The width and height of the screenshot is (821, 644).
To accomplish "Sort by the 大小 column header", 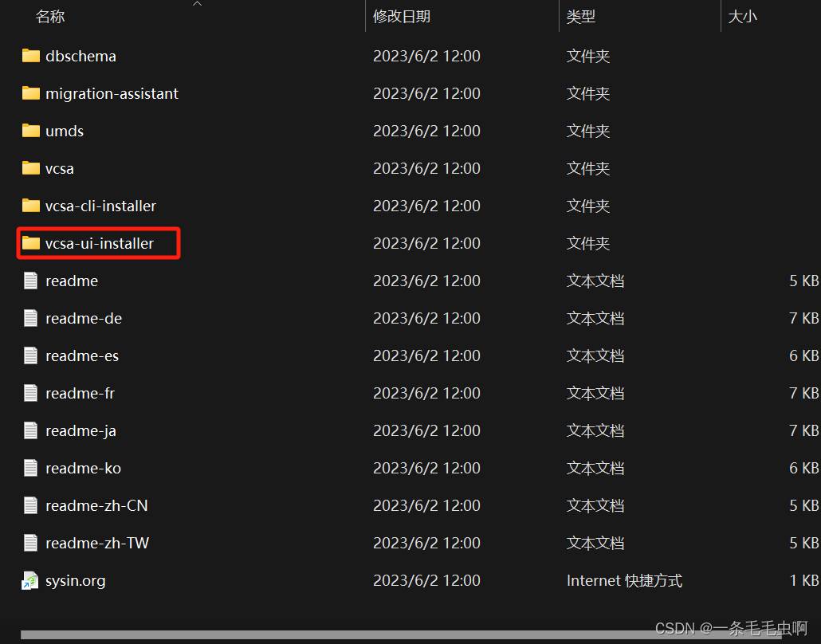I will point(742,17).
